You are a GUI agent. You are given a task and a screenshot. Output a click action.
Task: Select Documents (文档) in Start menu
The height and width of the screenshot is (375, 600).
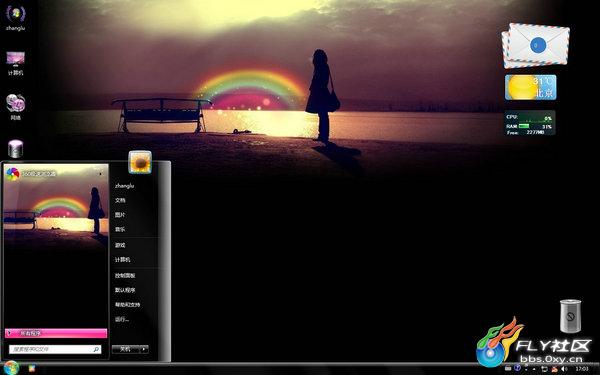coord(120,200)
